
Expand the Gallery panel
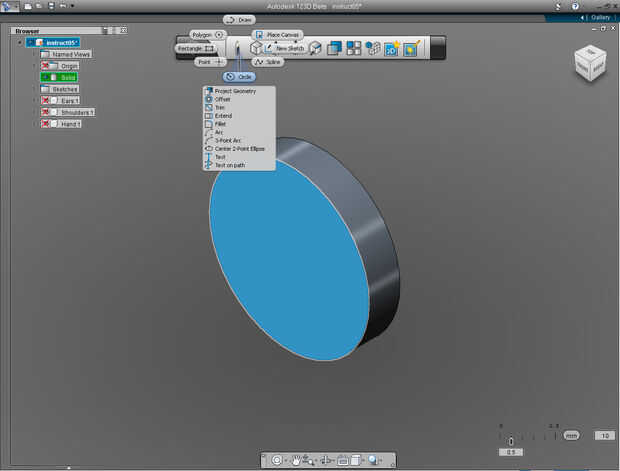(x=600, y=17)
